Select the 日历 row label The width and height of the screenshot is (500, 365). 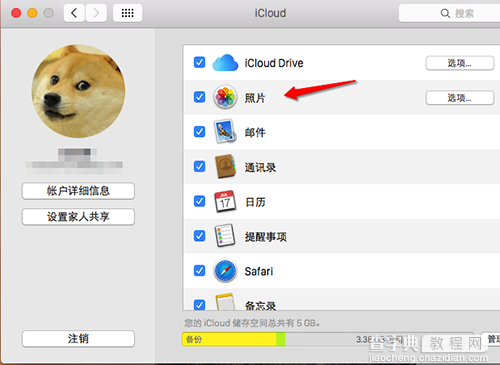pos(255,202)
